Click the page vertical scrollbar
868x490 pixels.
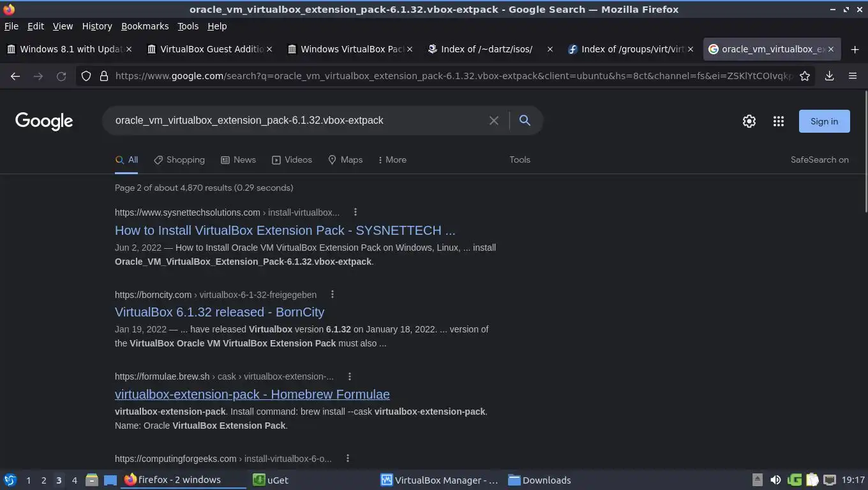pos(865,152)
